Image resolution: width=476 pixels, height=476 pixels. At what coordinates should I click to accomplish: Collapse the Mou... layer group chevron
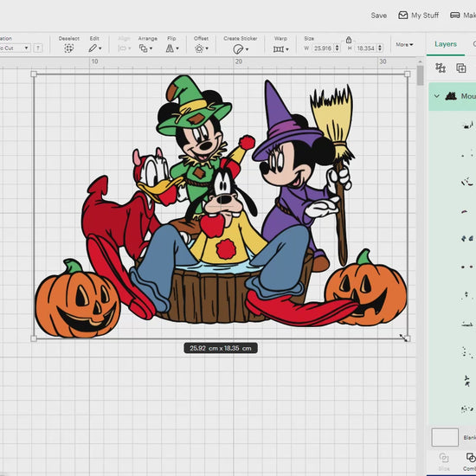[x=436, y=96]
